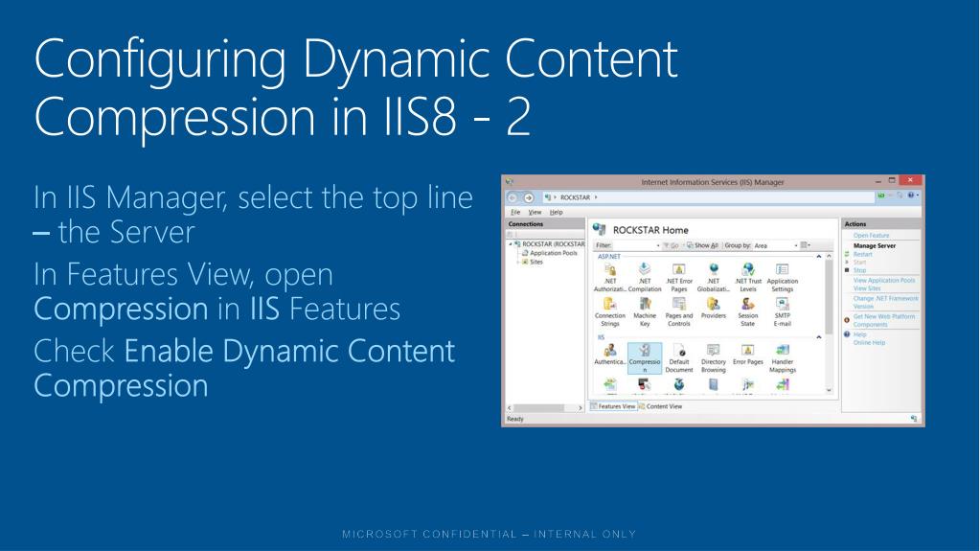The height and width of the screenshot is (551, 980).
Task: Click the Forward navigation arrow
Action: [529, 197]
